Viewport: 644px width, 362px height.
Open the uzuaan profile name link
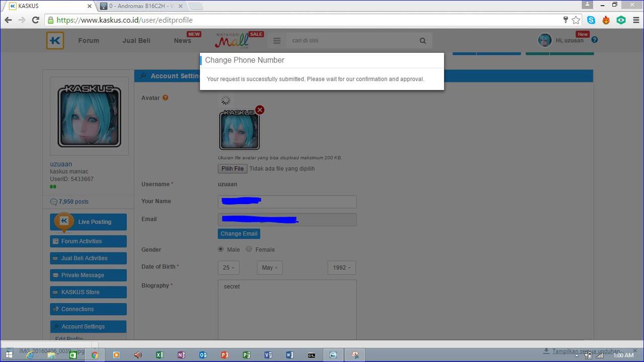click(x=61, y=164)
